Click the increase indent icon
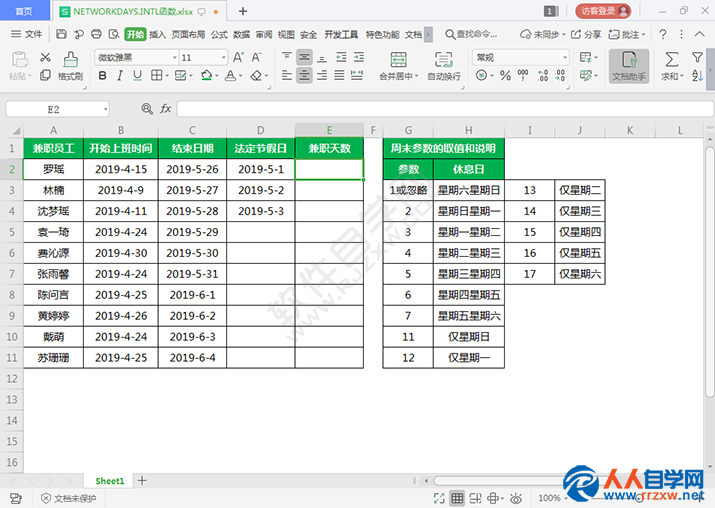 (359, 57)
